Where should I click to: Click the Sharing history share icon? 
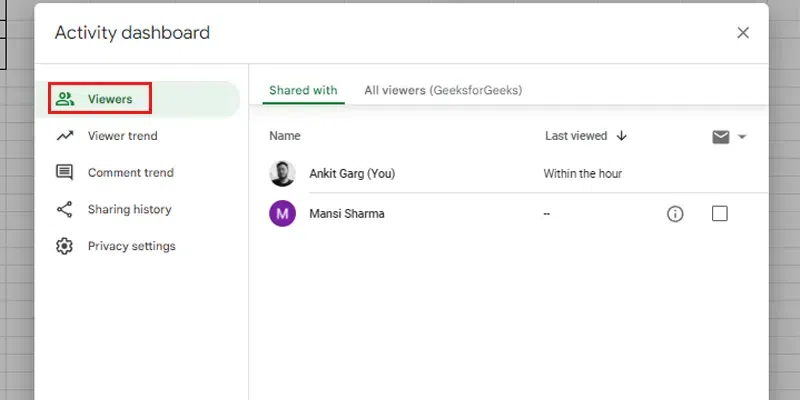click(x=65, y=210)
